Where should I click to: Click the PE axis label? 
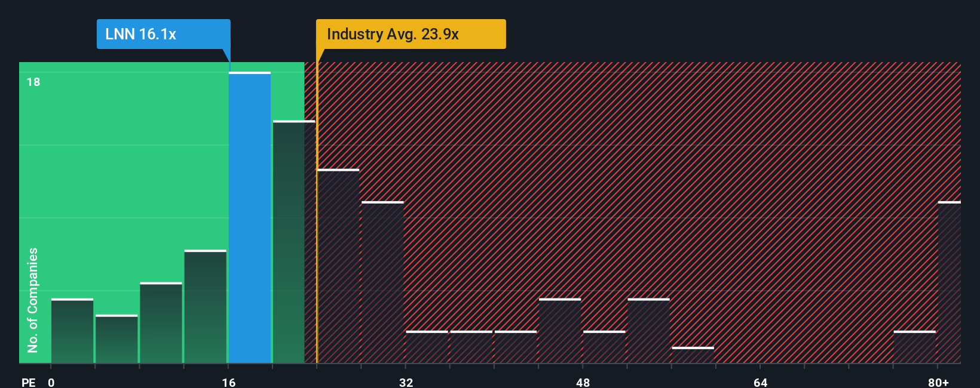[x=29, y=382]
